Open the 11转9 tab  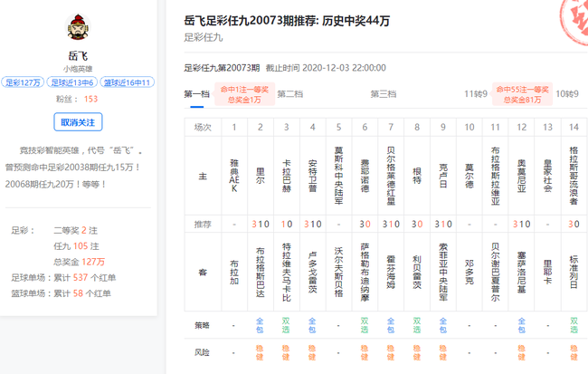point(476,94)
